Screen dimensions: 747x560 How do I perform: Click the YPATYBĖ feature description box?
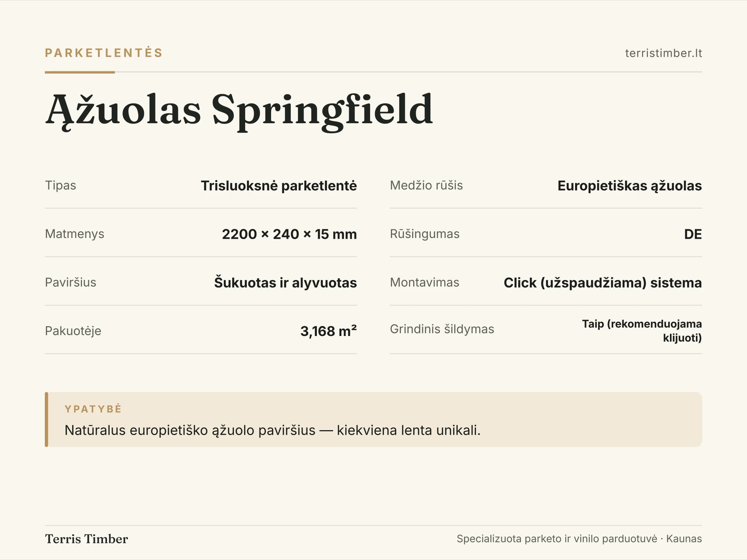click(373, 419)
